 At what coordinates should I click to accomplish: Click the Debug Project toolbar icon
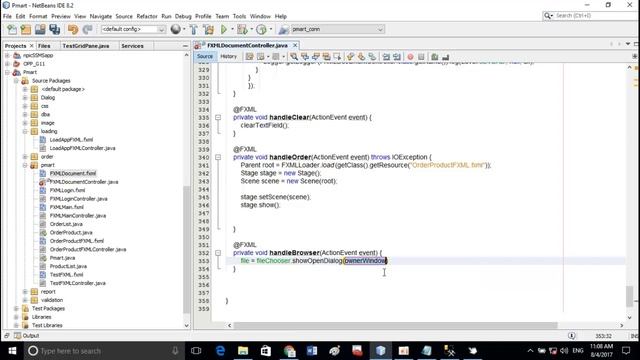(242, 29)
